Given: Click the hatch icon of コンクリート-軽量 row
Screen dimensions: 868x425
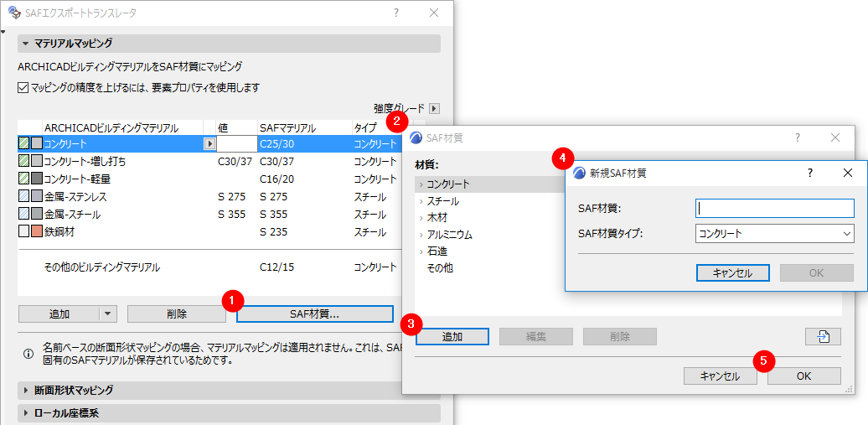Looking at the screenshot, I should pyautogui.click(x=23, y=179).
